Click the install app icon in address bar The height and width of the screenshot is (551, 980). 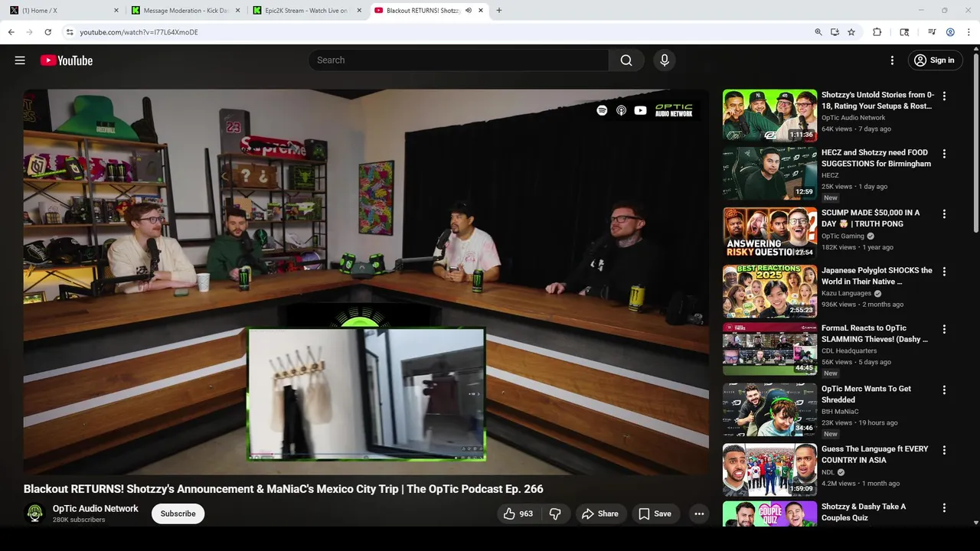click(x=835, y=32)
